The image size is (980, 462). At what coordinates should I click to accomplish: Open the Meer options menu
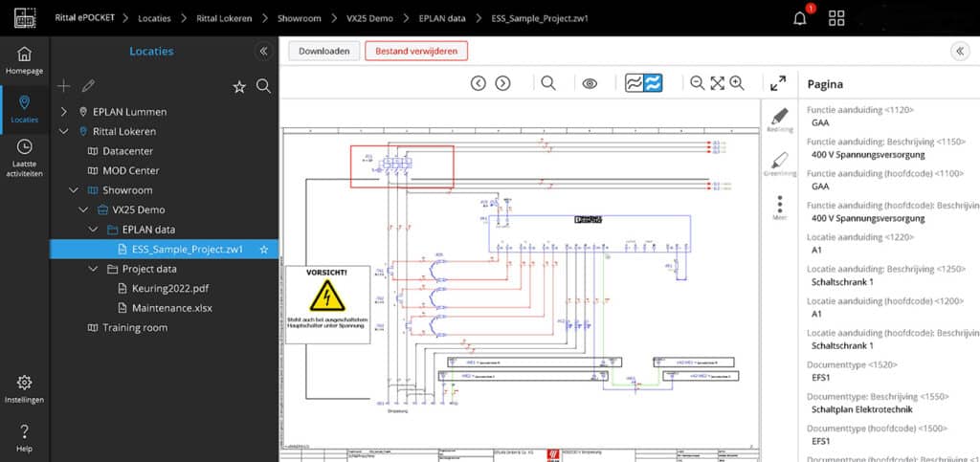(779, 208)
